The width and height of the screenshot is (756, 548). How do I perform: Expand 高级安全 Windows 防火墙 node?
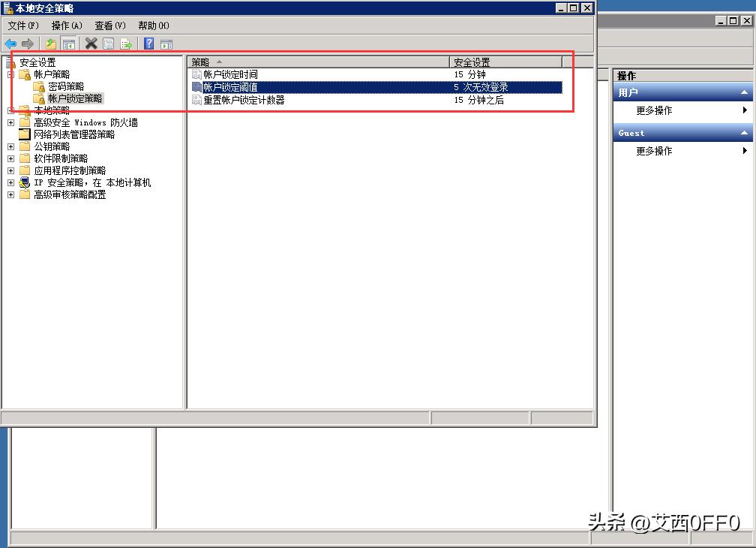[x=10, y=122]
